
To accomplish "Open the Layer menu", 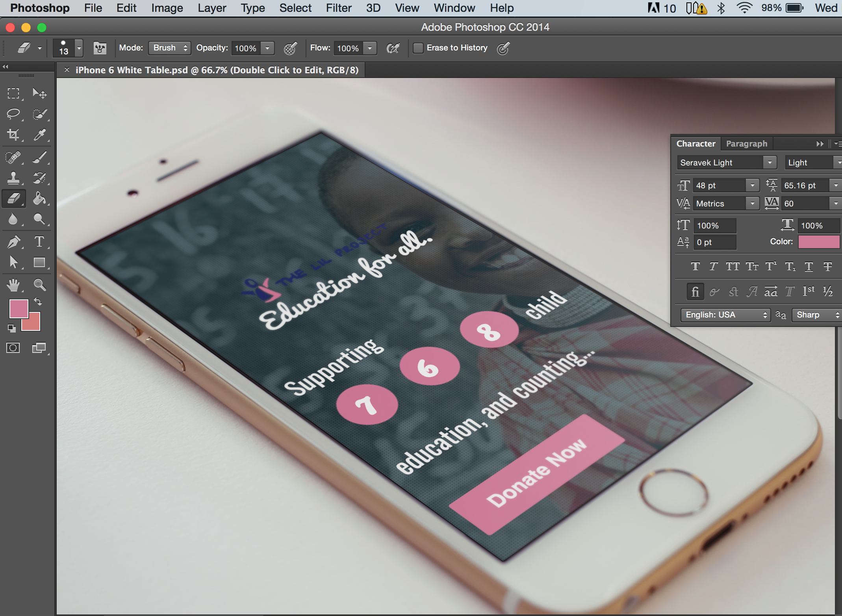I will coord(212,8).
